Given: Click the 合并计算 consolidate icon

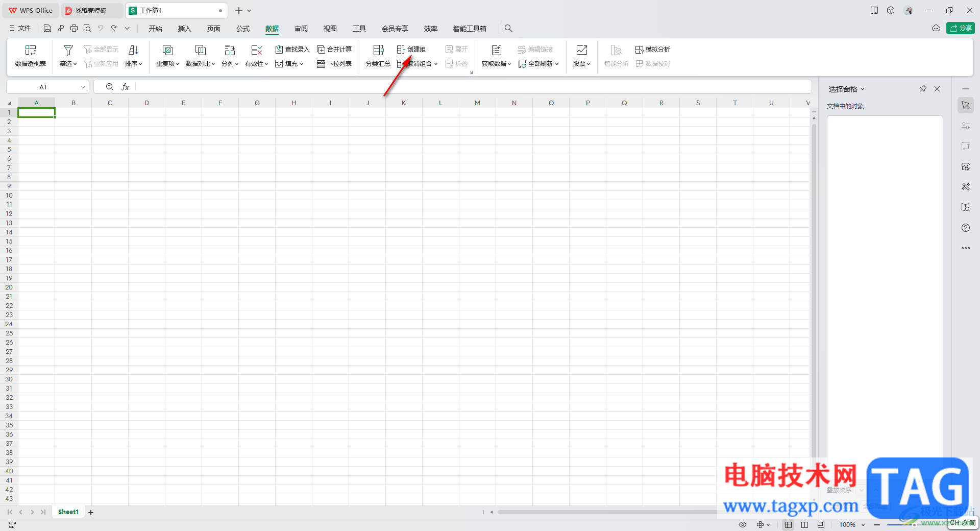Looking at the screenshot, I should (334, 49).
